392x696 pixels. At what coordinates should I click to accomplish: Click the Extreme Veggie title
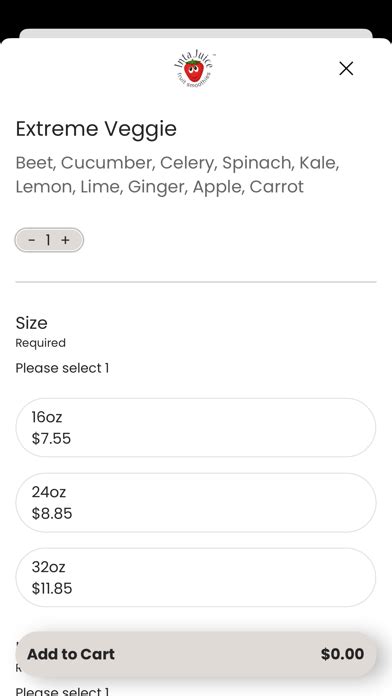click(96, 129)
